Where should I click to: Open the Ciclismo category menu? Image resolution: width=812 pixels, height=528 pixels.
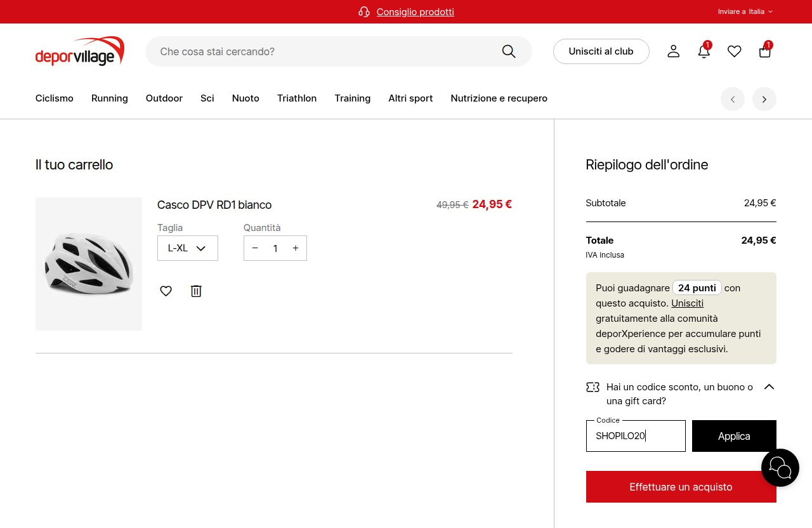coord(55,98)
